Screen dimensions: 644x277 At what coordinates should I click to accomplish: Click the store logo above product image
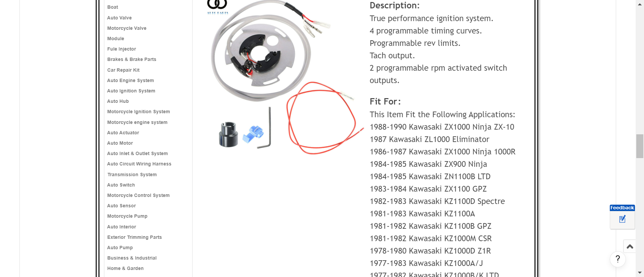coord(217,7)
